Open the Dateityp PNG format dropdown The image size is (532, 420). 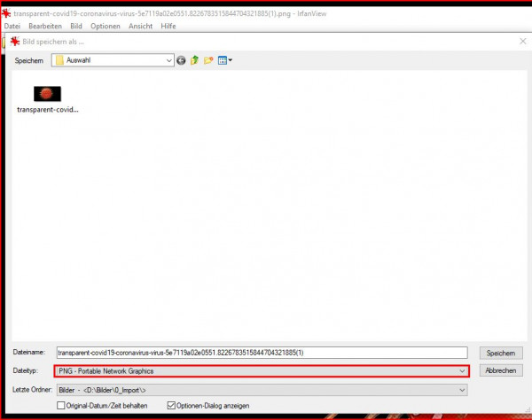(x=262, y=371)
